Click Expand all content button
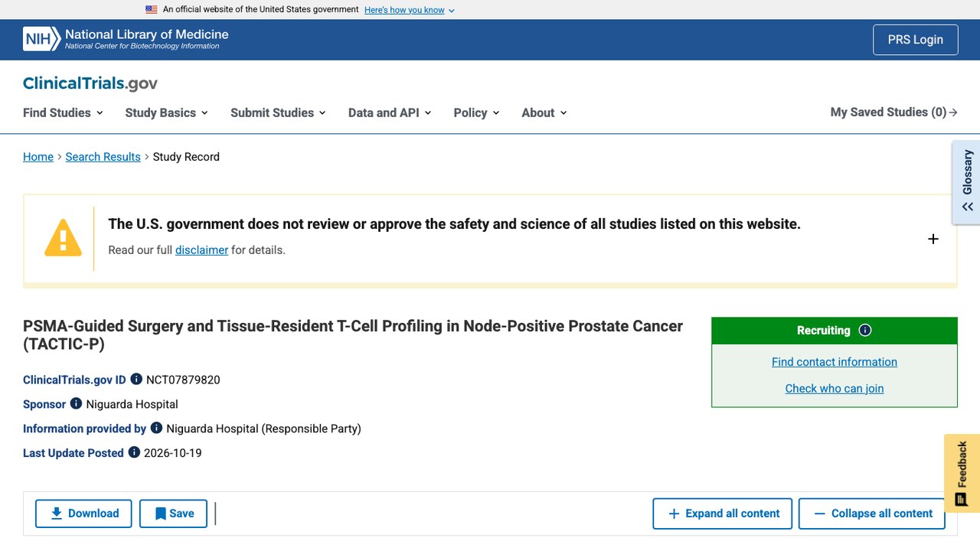Screen dimensions: 980x551 point(724,514)
